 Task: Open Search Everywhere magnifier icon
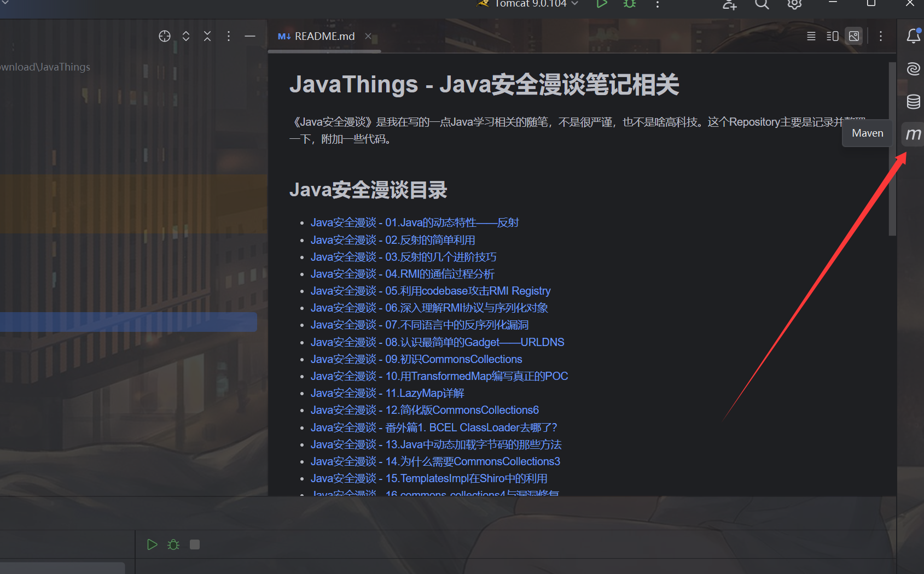tap(762, 4)
